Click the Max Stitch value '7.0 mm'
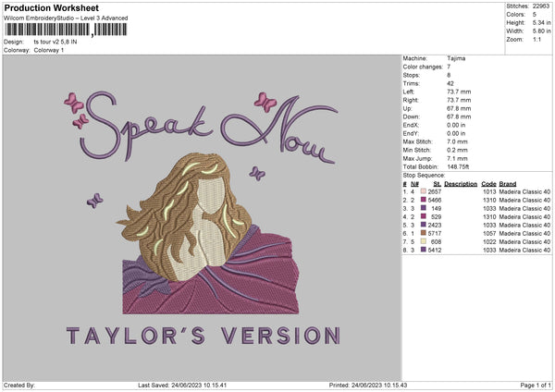 click(x=457, y=141)
